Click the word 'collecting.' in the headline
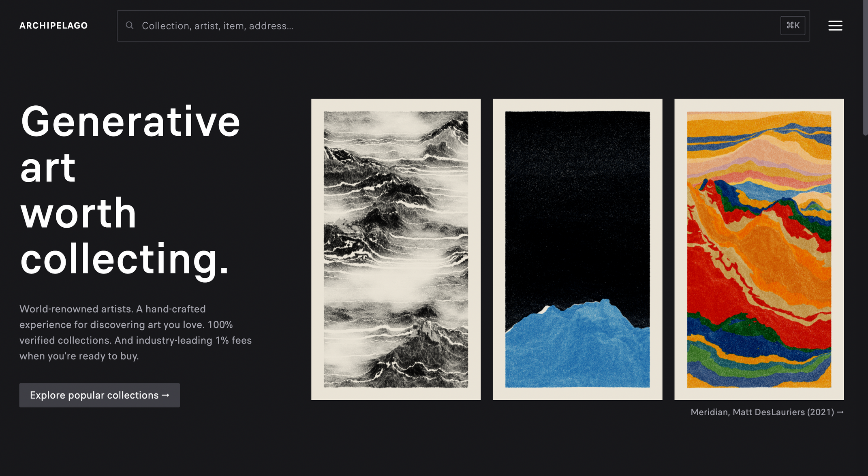This screenshot has height=476, width=868. click(124, 259)
